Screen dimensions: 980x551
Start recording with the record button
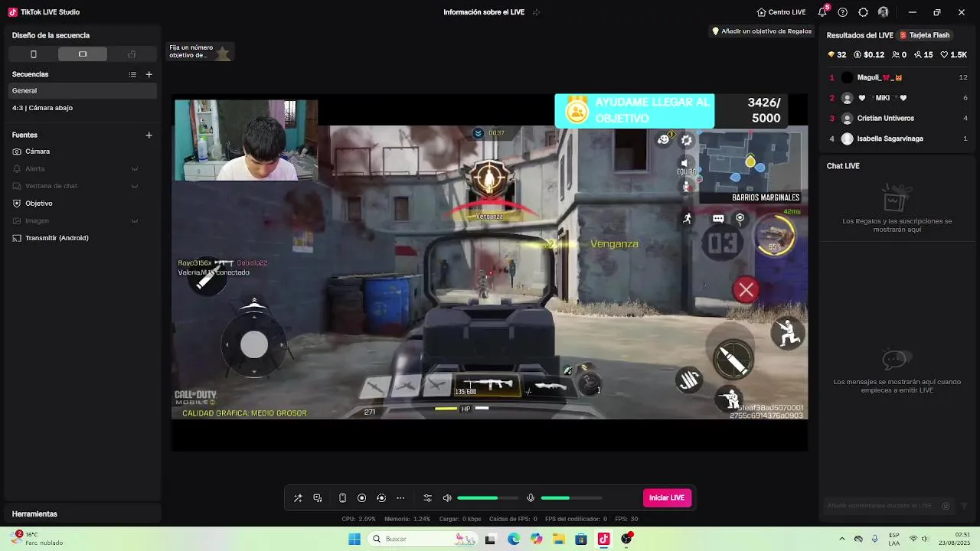[x=362, y=498]
